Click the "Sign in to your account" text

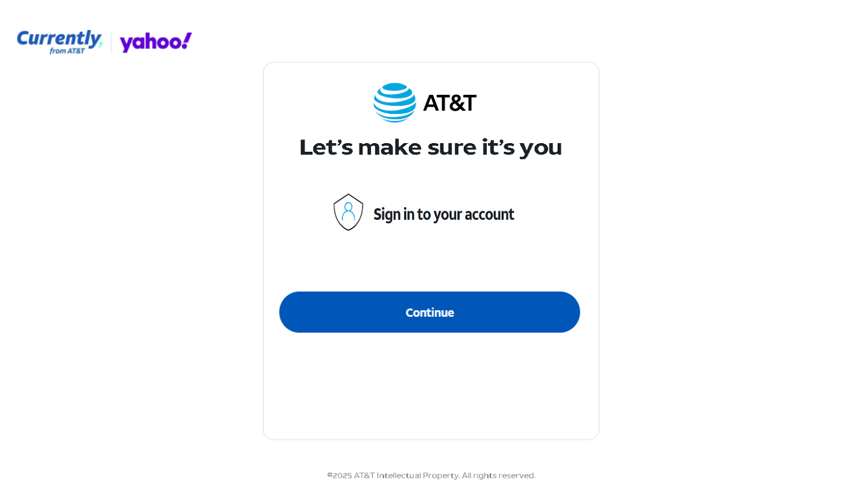click(x=444, y=215)
